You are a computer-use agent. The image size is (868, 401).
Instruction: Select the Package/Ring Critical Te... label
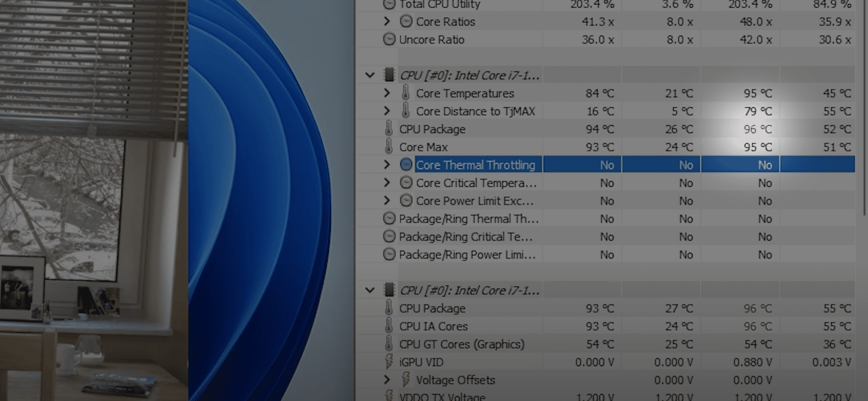pyautogui.click(x=466, y=237)
